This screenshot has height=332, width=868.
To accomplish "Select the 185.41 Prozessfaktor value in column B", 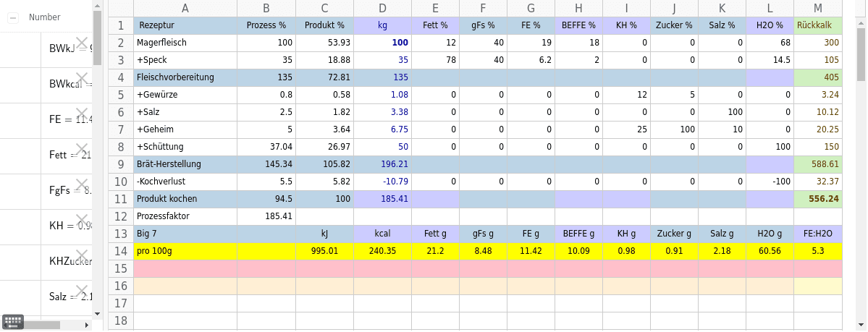I will point(266,216).
